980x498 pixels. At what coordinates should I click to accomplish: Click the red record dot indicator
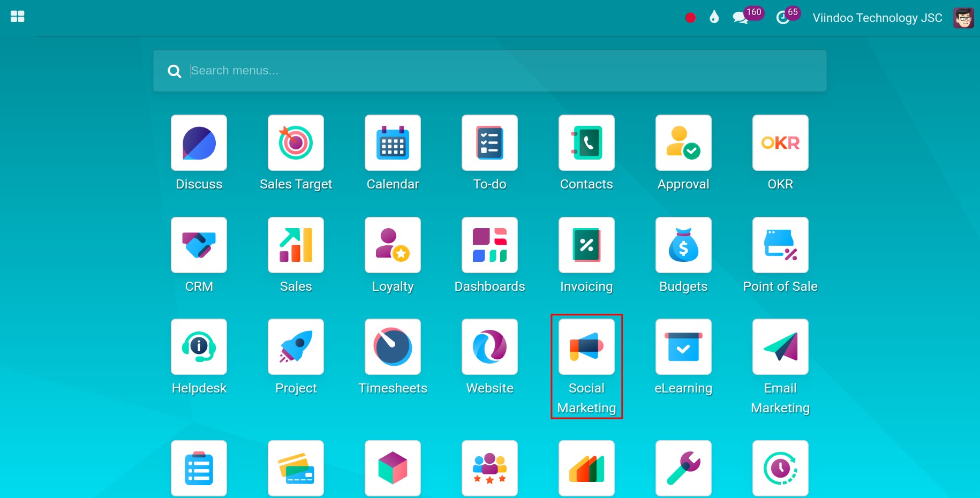(690, 18)
